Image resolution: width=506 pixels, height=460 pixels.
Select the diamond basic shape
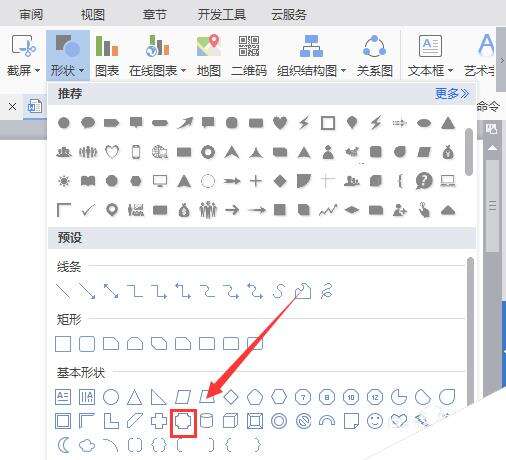[x=231, y=397]
